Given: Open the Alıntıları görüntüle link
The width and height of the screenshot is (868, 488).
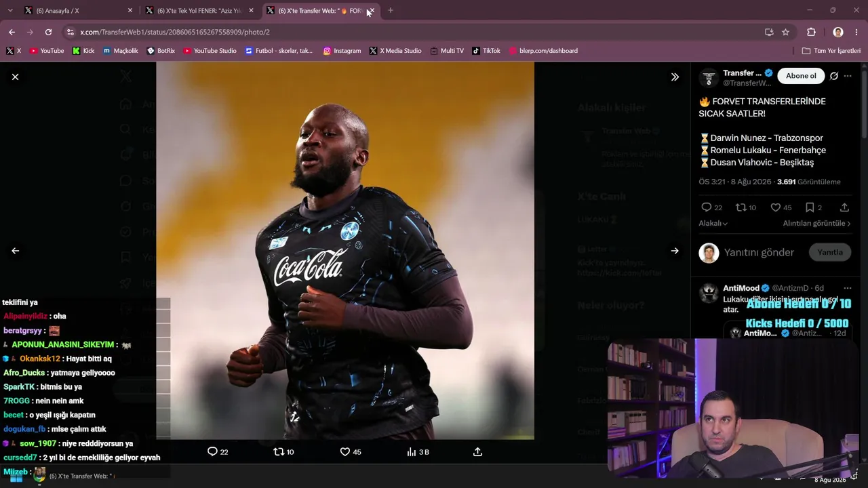Looking at the screenshot, I should tap(816, 224).
